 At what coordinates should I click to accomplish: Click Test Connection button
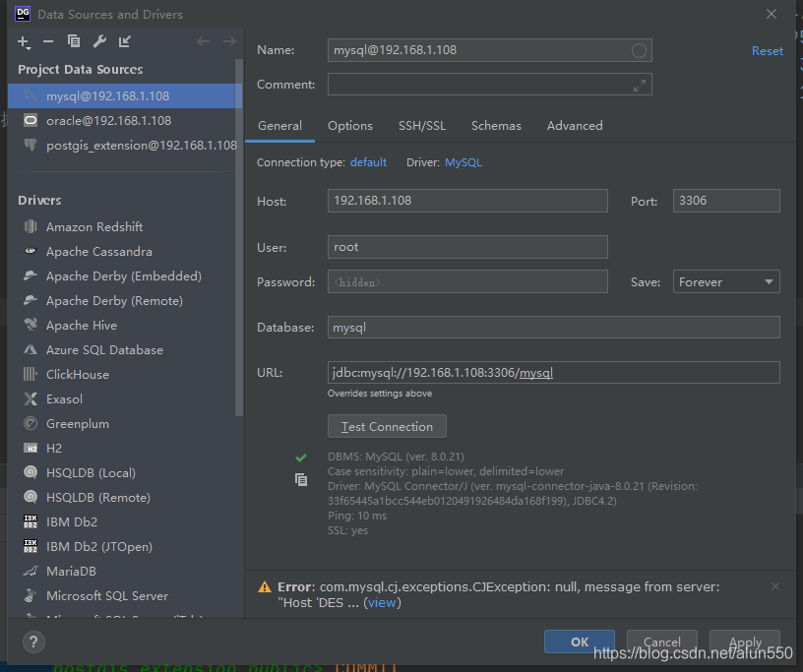(x=387, y=426)
